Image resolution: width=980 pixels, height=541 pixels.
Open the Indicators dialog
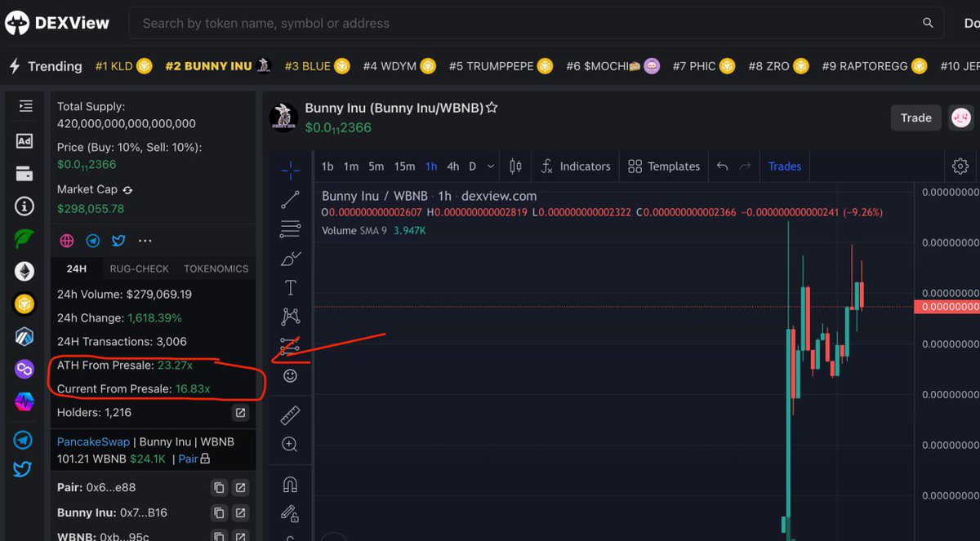click(x=576, y=166)
